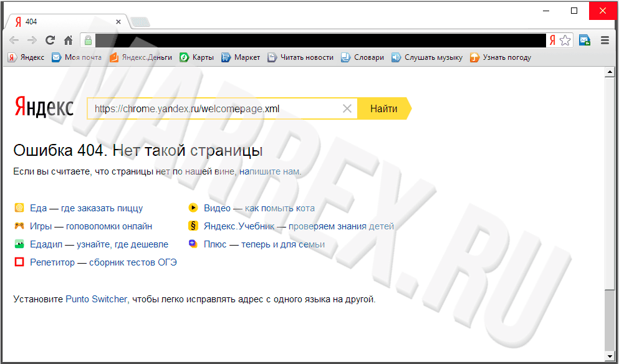619x364 pixels.
Task: Open a new tab
Action: click(140, 22)
